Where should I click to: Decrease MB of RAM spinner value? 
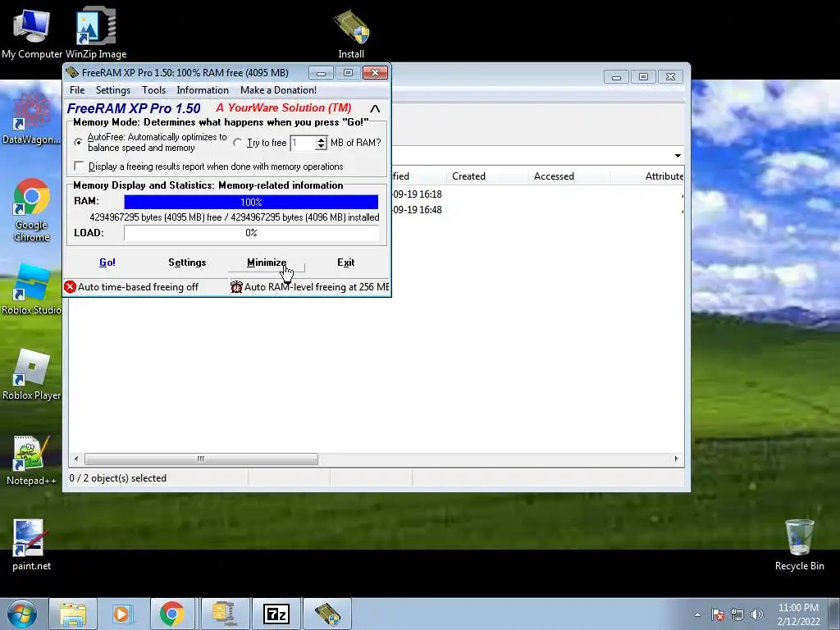[x=321, y=146]
